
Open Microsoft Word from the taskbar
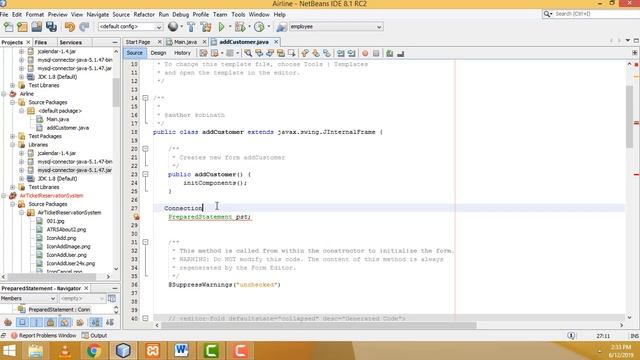pyautogui.click(x=182, y=351)
